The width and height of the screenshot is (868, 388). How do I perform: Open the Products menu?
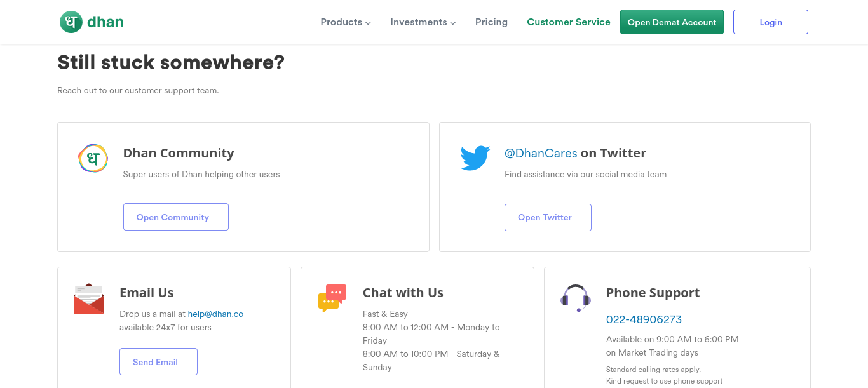click(346, 22)
